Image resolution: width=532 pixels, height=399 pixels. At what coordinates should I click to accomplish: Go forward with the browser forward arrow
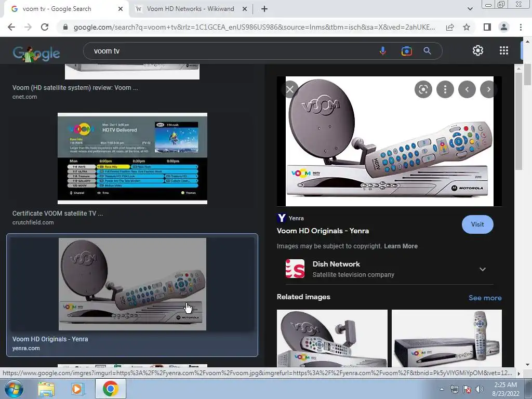point(28,27)
